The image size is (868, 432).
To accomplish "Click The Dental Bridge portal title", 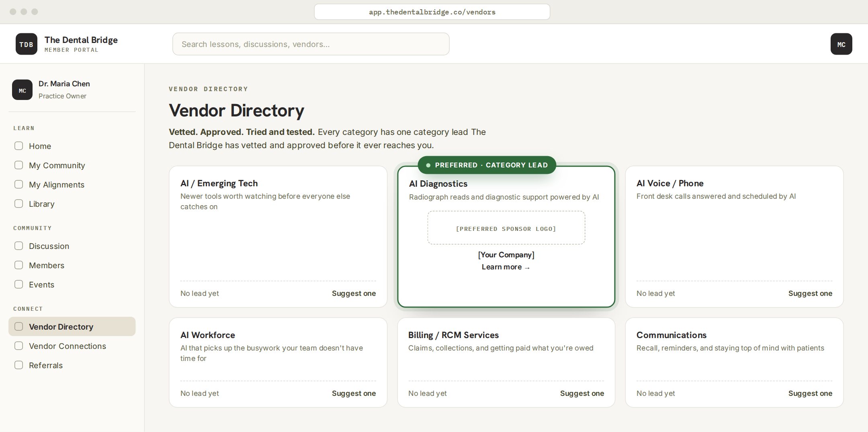I will [81, 40].
